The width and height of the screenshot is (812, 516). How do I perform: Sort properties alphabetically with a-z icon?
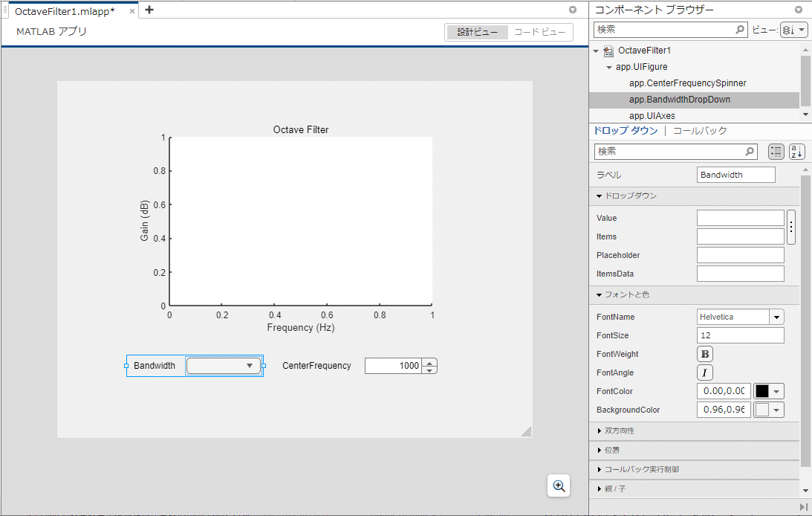796,151
